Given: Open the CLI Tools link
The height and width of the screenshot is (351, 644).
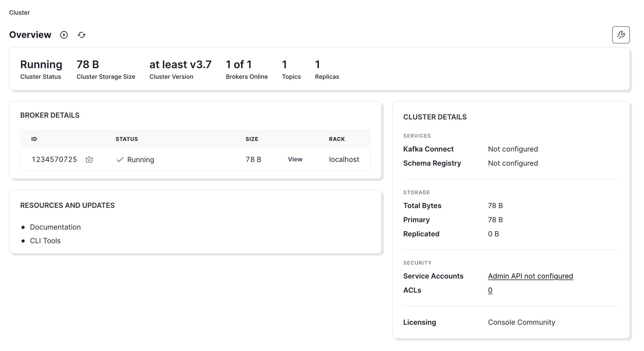Looking at the screenshot, I should [x=45, y=241].
